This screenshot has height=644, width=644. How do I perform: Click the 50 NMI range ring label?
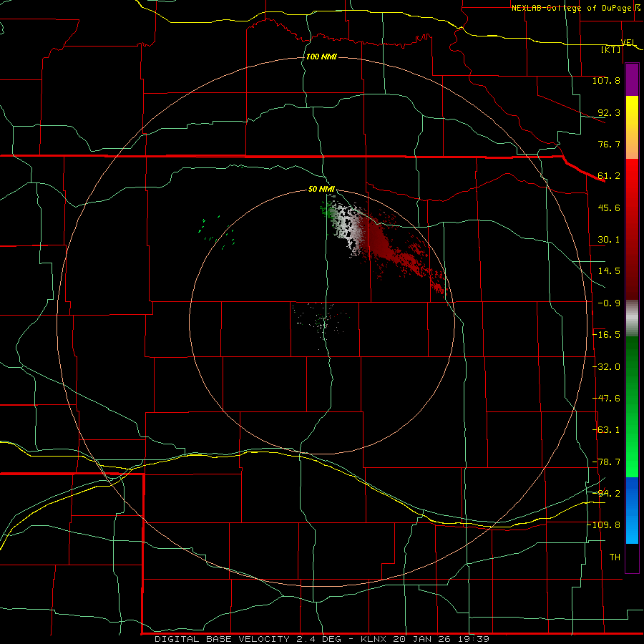(321, 190)
